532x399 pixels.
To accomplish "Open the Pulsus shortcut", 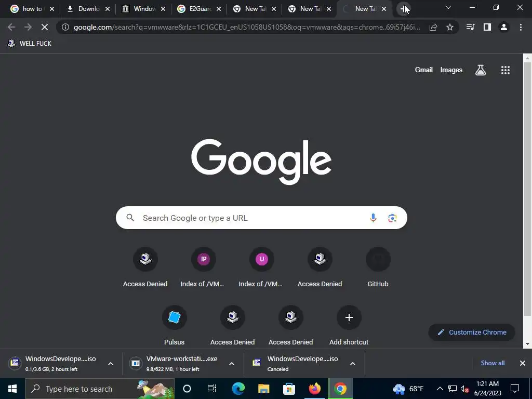I will [x=175, y=326].
